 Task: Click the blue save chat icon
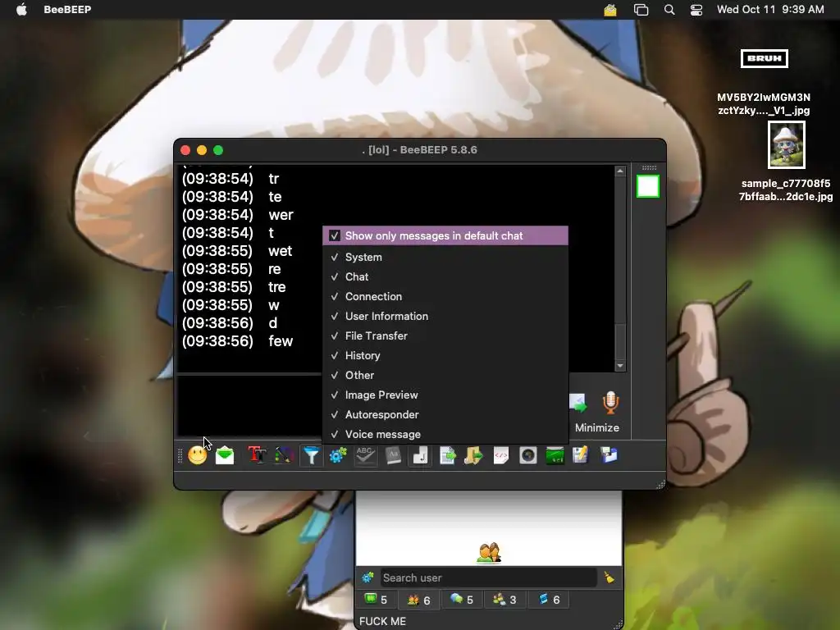tap(609, 456)
